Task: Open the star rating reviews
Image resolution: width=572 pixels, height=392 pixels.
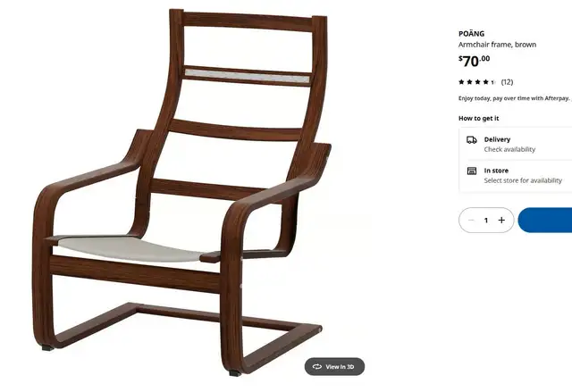Action: (477, 82)
